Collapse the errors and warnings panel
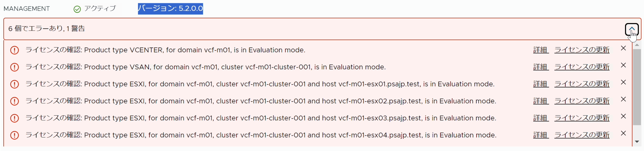 [x=631, y=29]
